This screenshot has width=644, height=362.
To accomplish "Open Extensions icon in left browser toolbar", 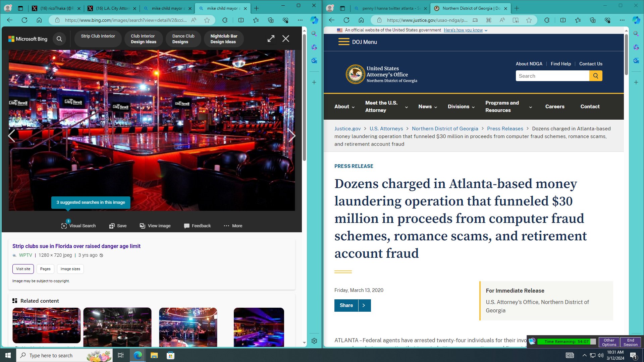I will (225, 20).
